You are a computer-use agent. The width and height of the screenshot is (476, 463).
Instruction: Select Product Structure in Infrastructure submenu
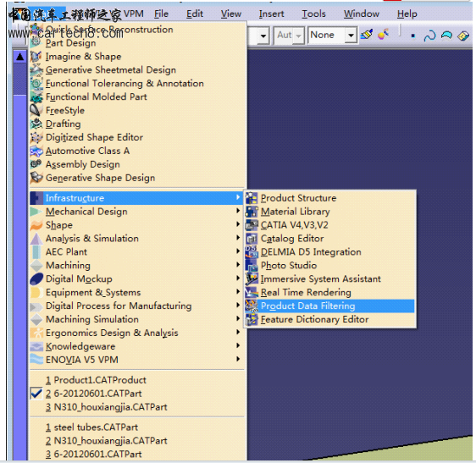(329, 198)
